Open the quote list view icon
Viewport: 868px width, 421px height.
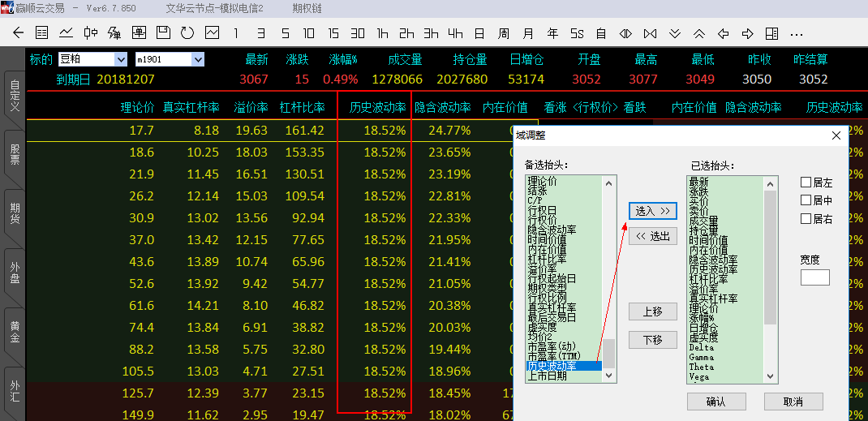(x=42, y=33)
